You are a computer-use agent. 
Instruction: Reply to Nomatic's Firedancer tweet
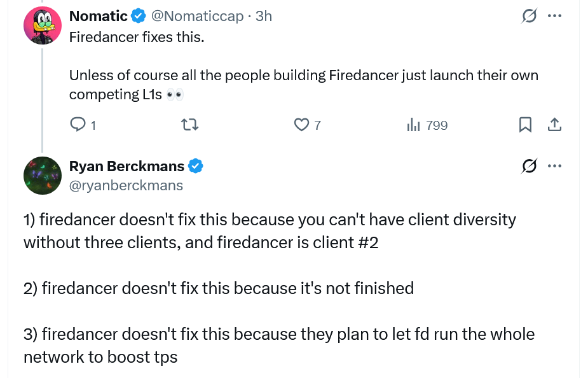click(x=78, y=125)
